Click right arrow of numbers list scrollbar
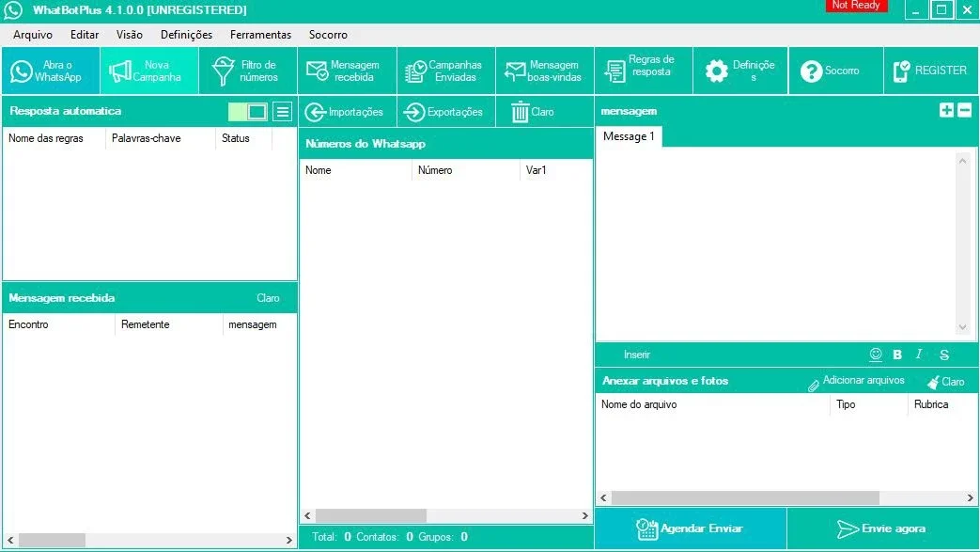Screen dimensions: 980x552 coord(585,515)
